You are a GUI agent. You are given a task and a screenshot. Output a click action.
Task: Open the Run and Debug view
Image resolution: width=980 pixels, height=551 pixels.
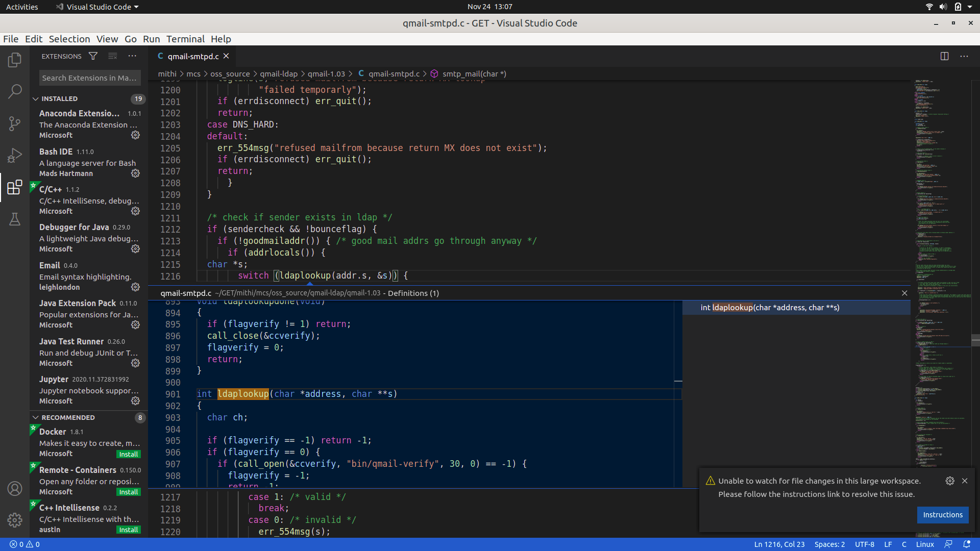15,155
